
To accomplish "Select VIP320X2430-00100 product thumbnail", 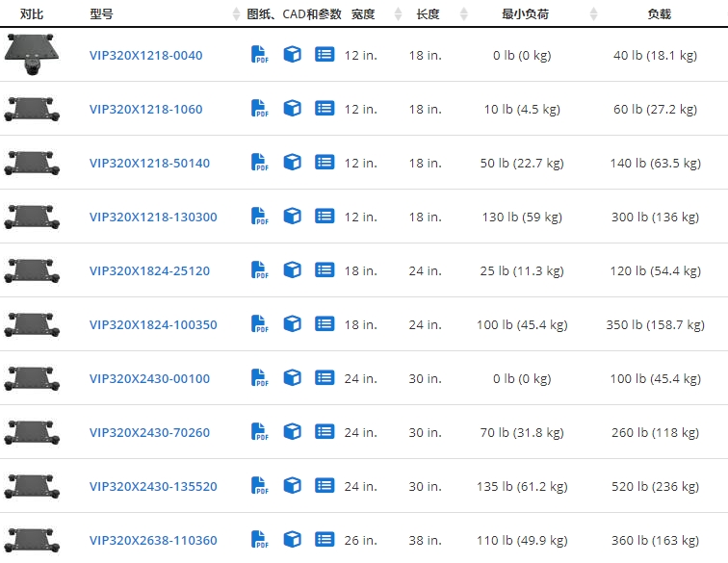I will pos(32,378).
